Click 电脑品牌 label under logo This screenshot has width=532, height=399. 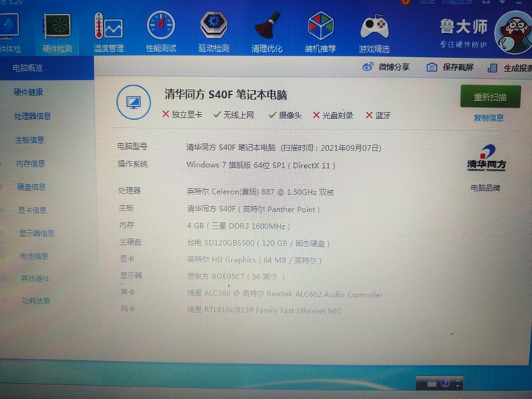coord(485,188)
